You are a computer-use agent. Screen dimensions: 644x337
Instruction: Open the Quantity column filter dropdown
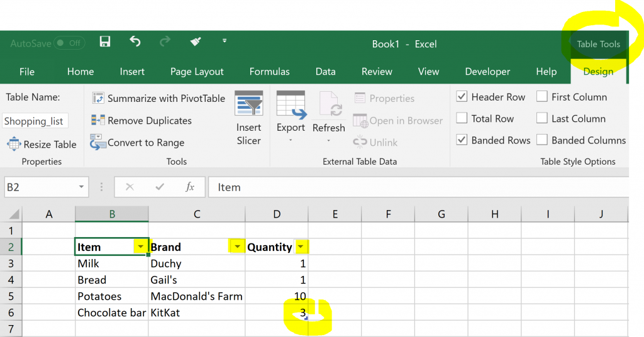(301, 246)
